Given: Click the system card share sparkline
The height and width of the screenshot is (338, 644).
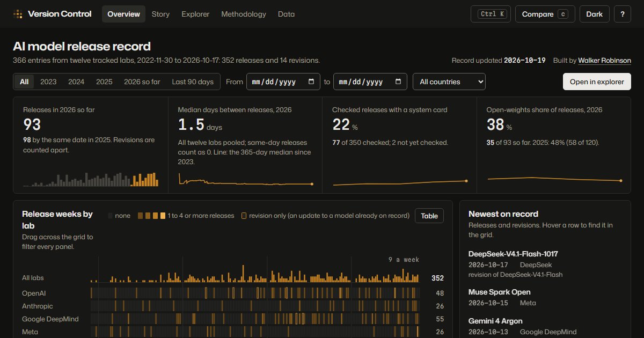Looking at the screenshot, I should tap(400, 182).
